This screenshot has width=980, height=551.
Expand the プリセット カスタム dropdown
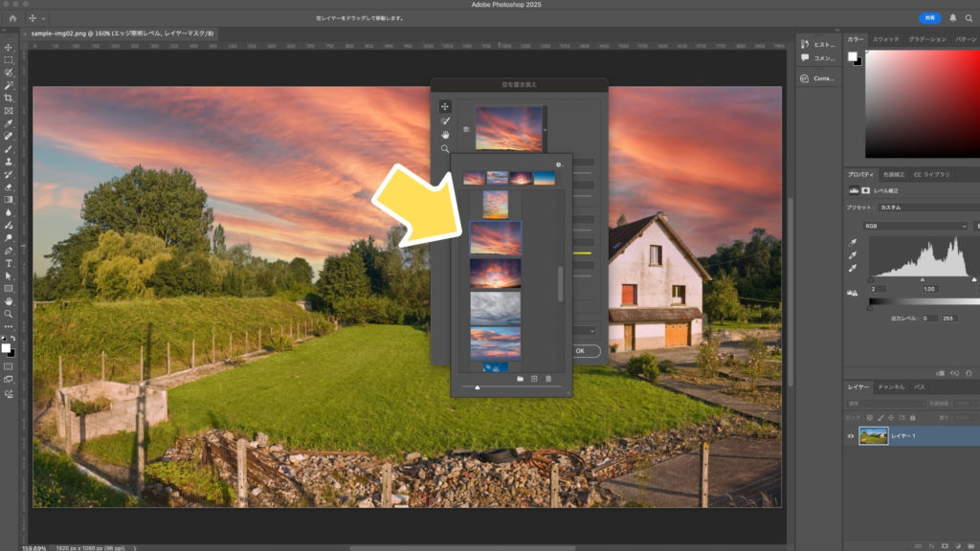(924, 207)
